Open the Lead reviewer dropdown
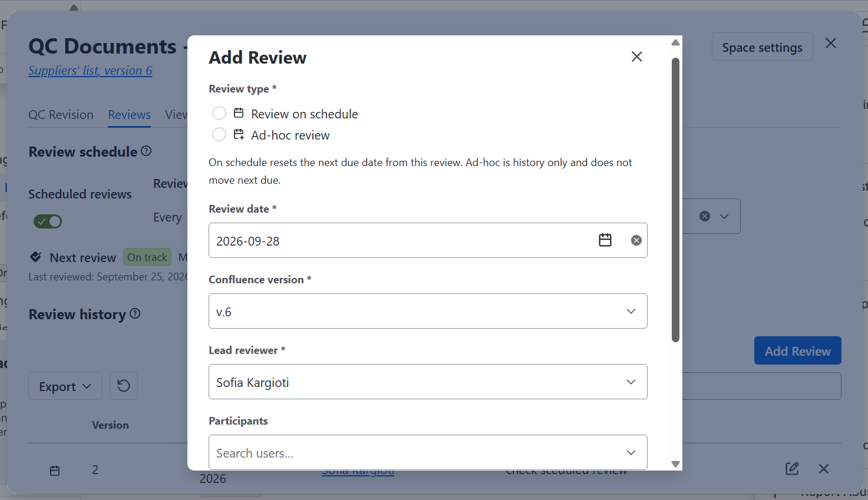868x500 pixels. coord(428,382)
